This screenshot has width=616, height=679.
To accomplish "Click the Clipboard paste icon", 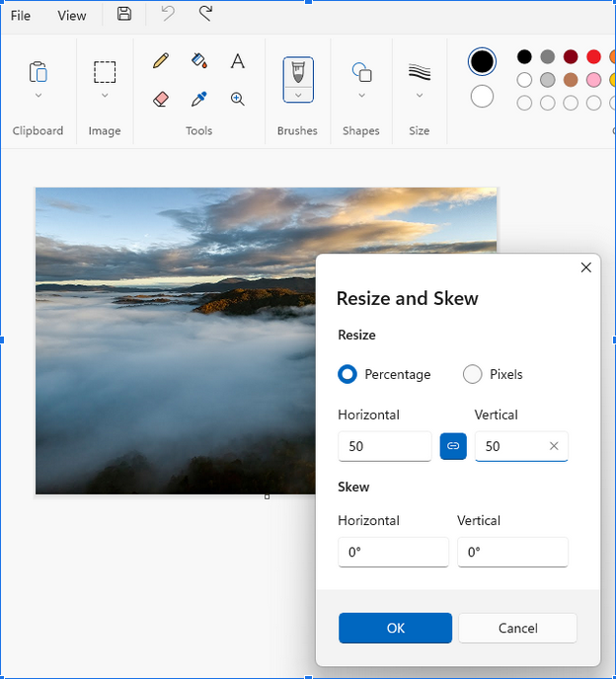I will (x=38, y=71).
